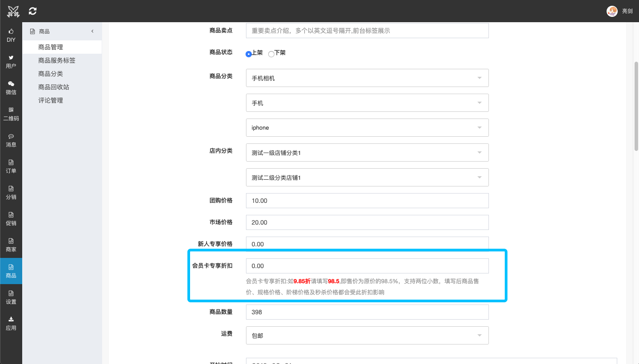This screenshot has height=364, width=639.
Task: Open 商品回收站 from the product menu
Action: click(x=50, y=87)
